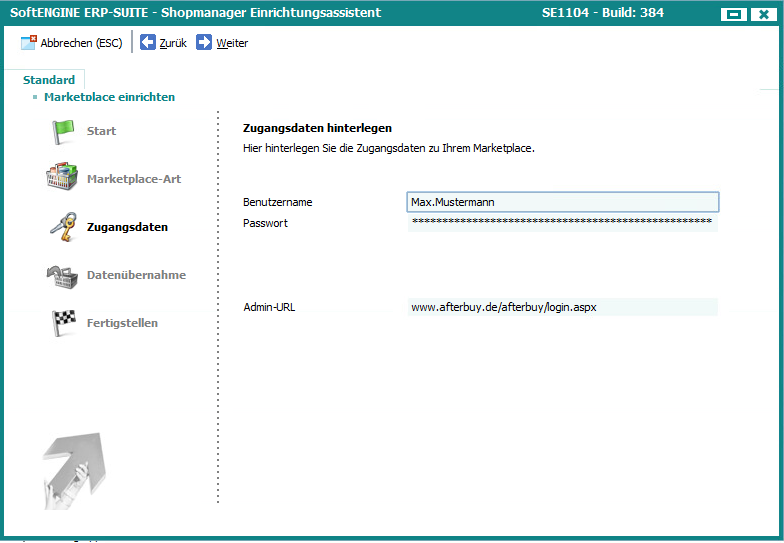Click the description text about Marketplace Zugangsdaten
The height and width of the screenshot is (543, 784).
point(389,148)
